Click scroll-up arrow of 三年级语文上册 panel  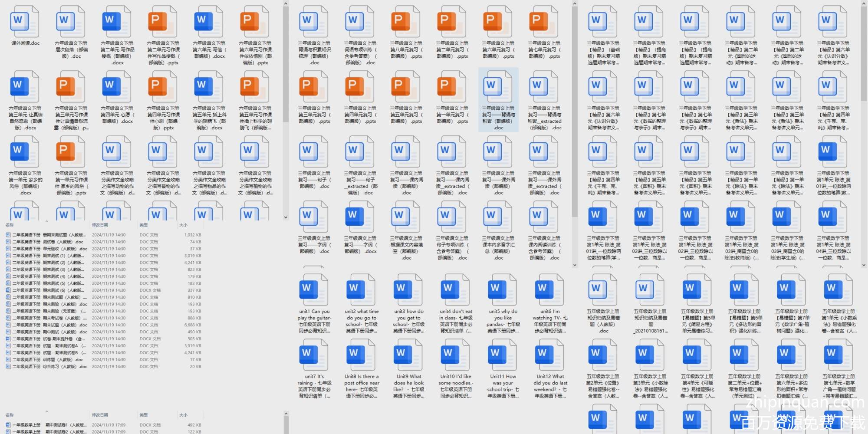tap(575, 3)
